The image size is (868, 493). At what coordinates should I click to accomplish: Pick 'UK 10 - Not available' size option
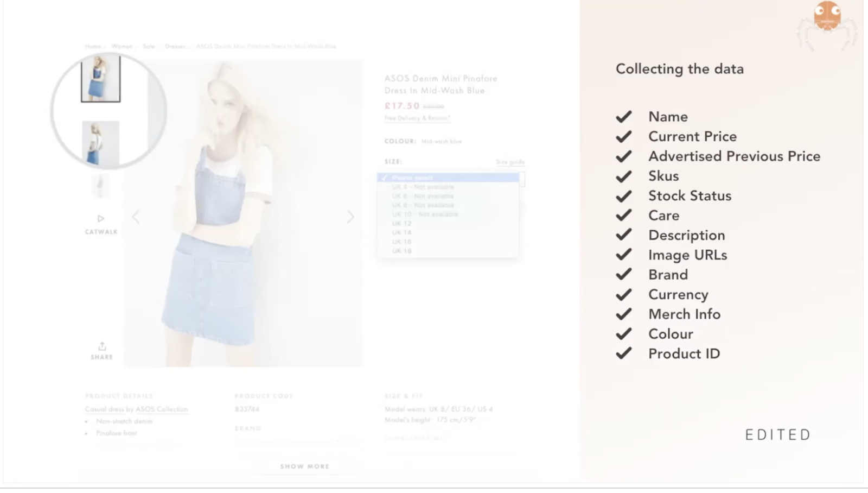[425, 214]
